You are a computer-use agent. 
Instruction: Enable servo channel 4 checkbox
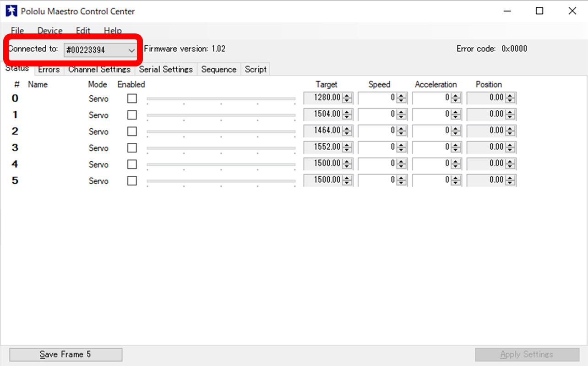pos(132,164)
